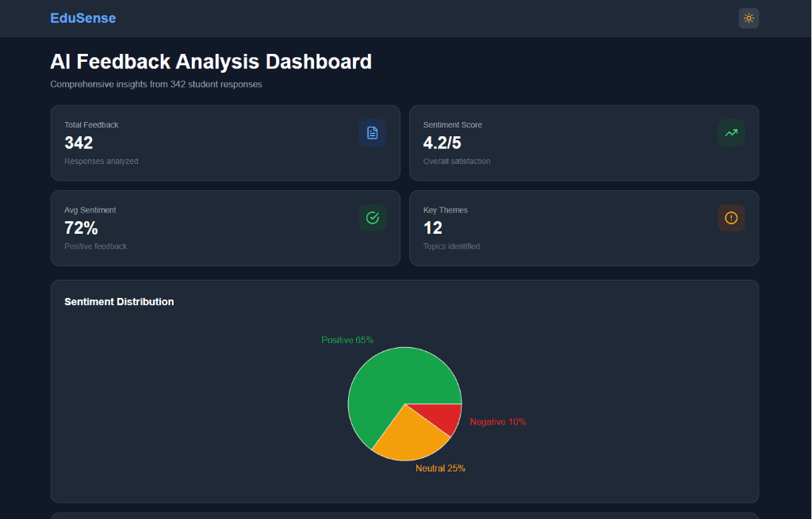
Task: Click the 'Neutral 25%' chart label
Action: (440, 468)
